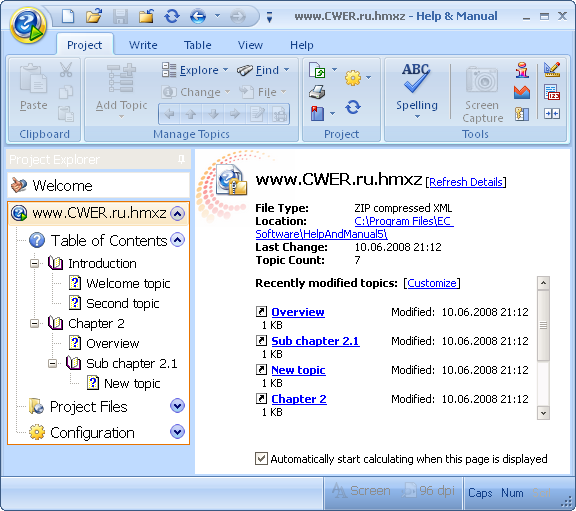The image size is (576, 511).
Task: Create a new project with blank page icon
Action: coord(68,17)
